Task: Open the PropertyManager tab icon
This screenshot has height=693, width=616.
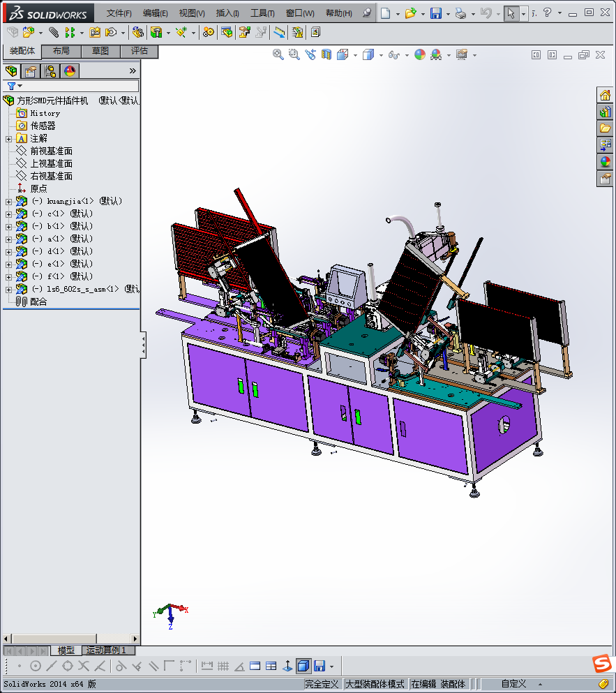Action: pos(31,71)
